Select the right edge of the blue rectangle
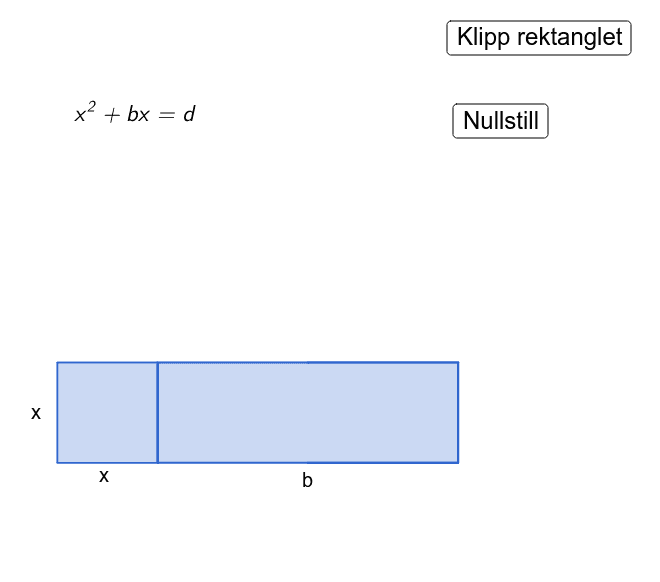The height and width of the screenshot is (582, 660). coord(458,412)
